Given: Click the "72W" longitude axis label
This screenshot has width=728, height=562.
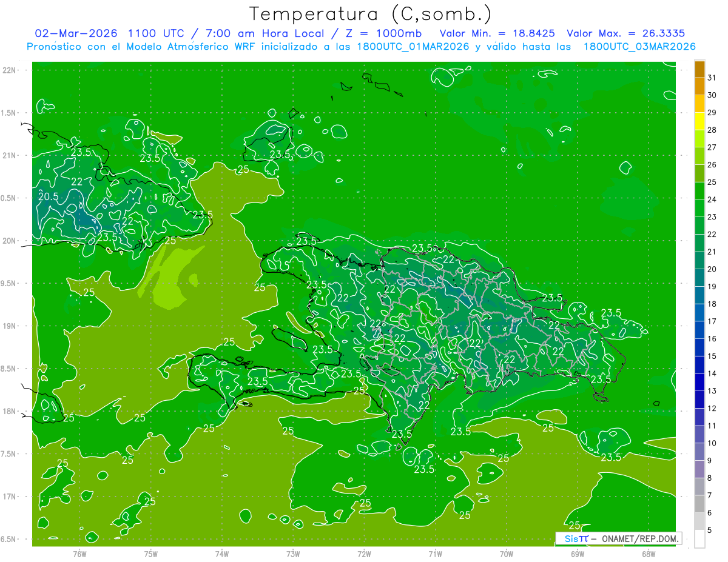Looking at the screenshot, I should [x=364, y=554].
